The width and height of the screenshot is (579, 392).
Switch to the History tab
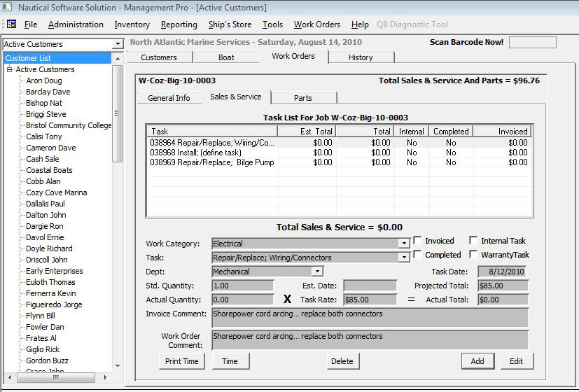(x=361, y=57)
